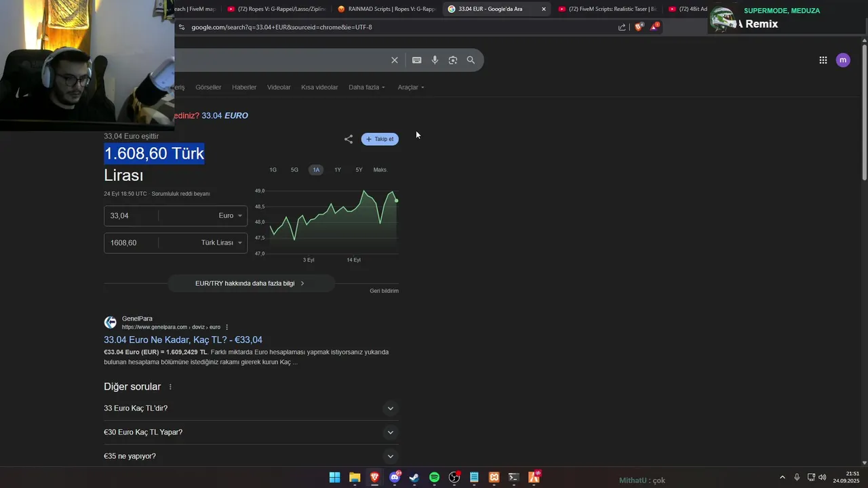The width and height of the screenshot is (868, 488).
Task: Click the Takip et follow button
Action: 380,139
